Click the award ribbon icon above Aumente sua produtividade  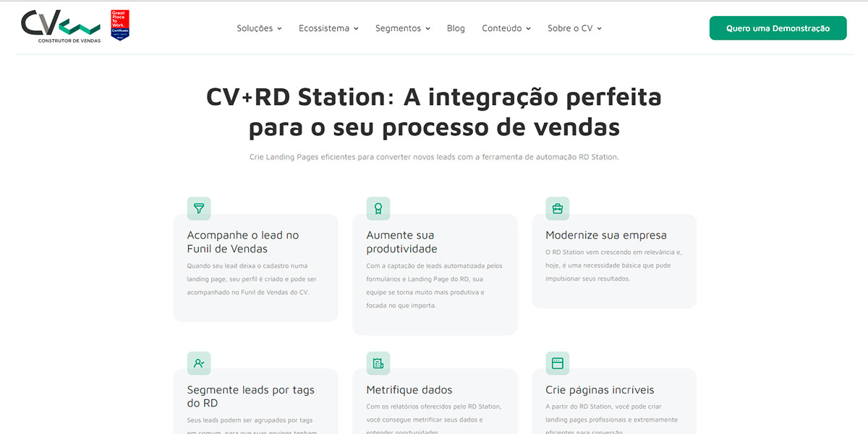[378, 208]
